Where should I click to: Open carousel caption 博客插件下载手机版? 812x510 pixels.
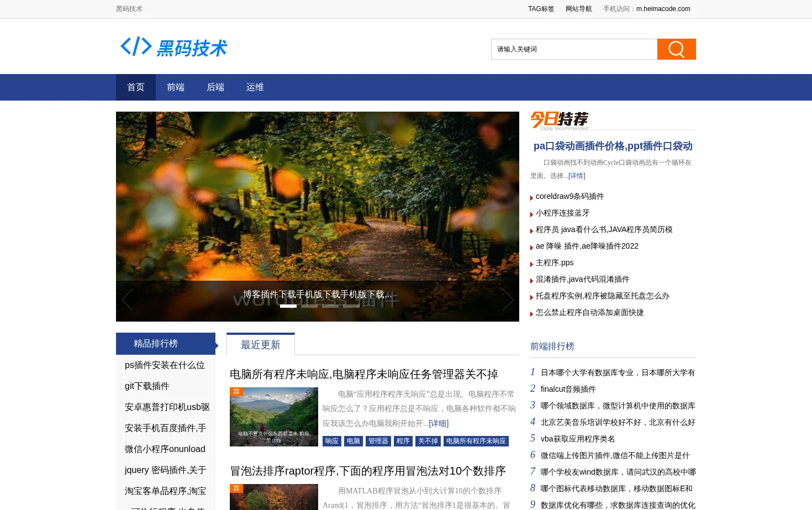pos(318,295)
